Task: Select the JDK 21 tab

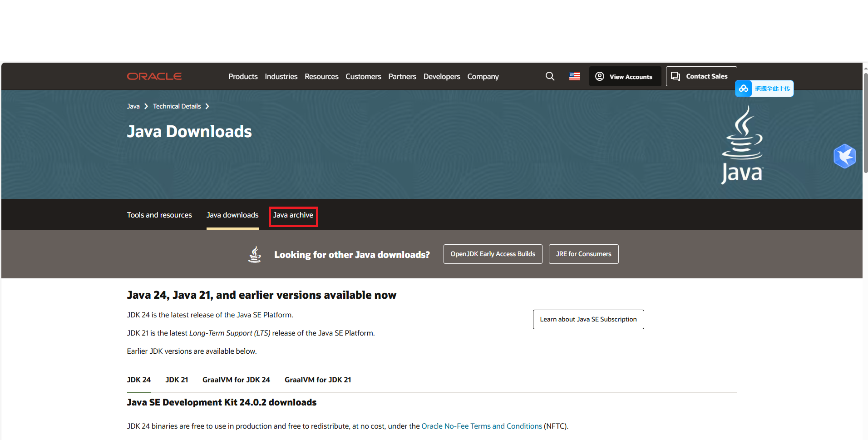Action: [177, 380]
